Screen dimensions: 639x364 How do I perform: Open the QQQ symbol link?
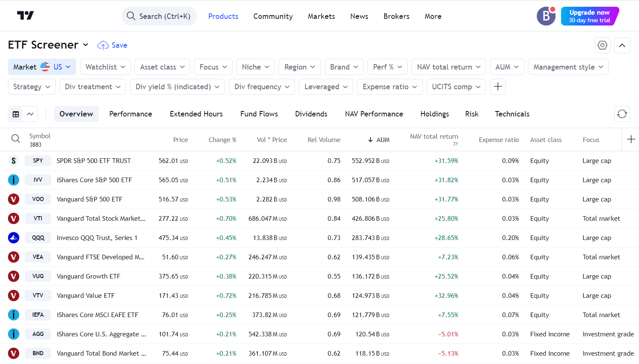(38, 238)
